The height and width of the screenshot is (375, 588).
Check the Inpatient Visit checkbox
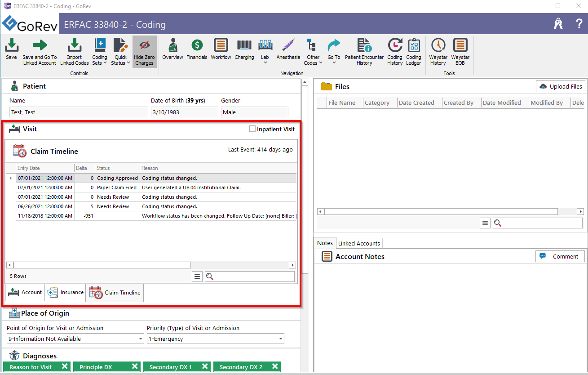[252, 129]
